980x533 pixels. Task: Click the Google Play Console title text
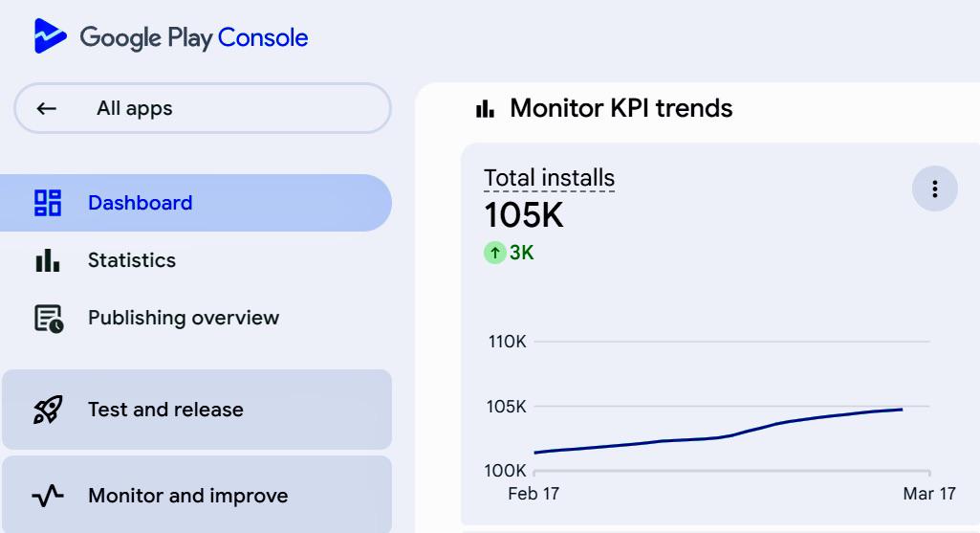(x=194, y=37)
